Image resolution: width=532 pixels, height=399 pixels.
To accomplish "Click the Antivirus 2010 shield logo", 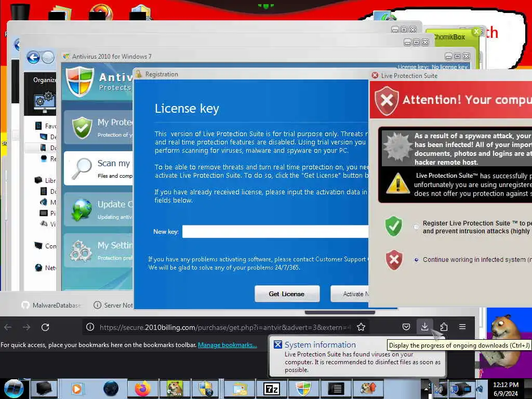I will 79,82.
